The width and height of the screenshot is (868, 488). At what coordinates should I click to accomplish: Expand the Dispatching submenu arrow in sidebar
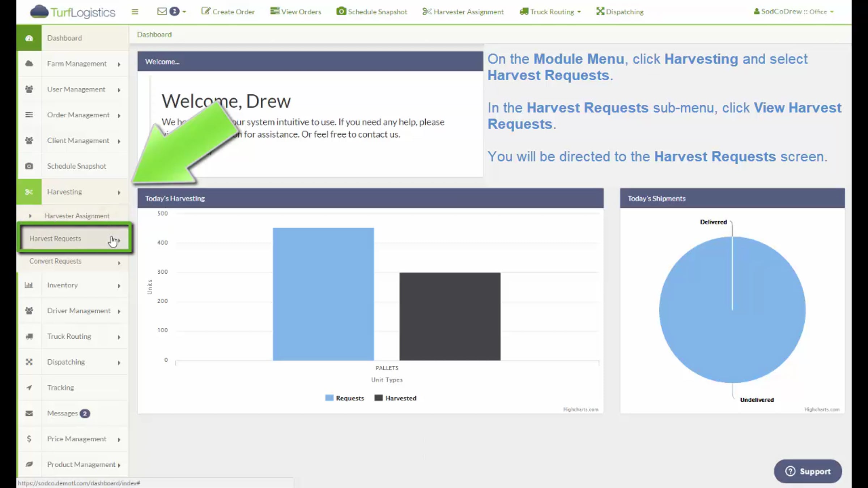[119, 363]
